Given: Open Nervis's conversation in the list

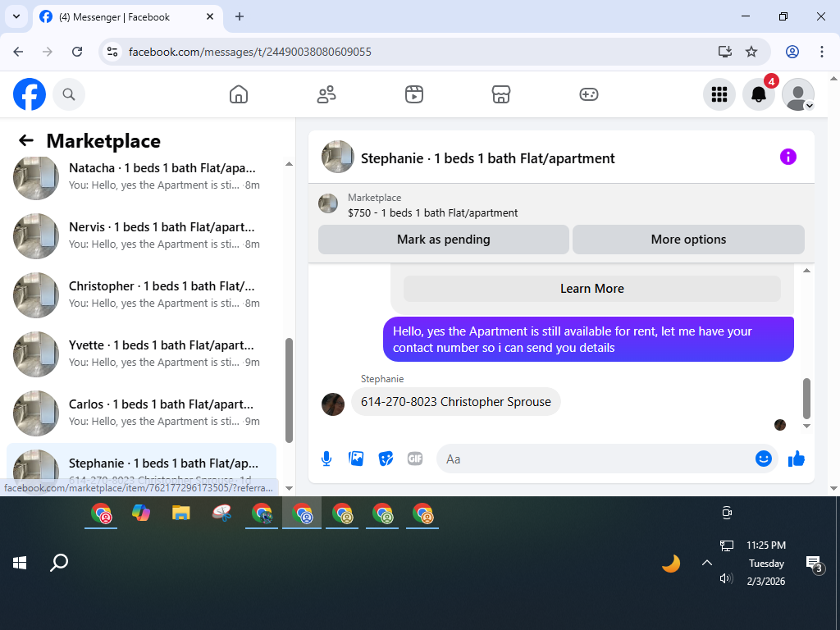Looking at the screenshot, I should point(142,235).
